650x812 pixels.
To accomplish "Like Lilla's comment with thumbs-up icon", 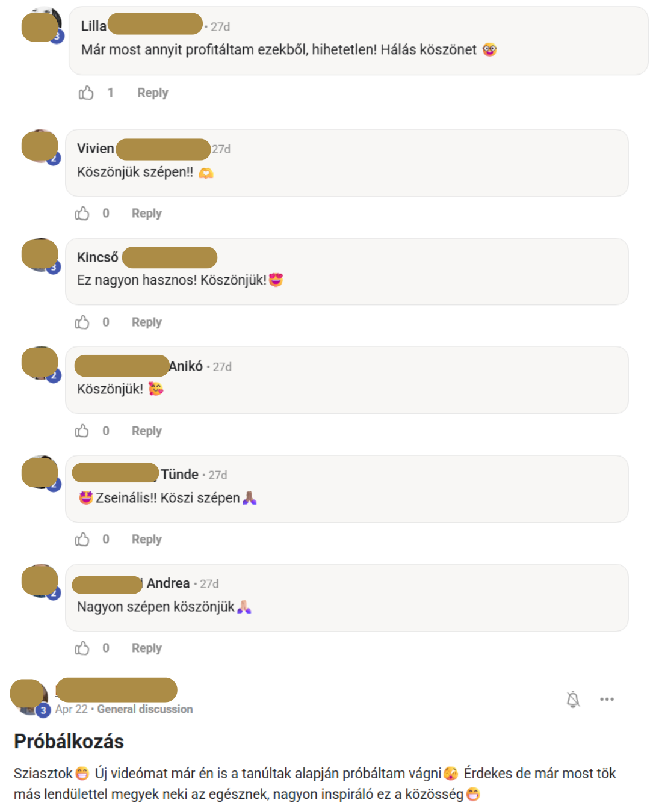I will (86, 93).
